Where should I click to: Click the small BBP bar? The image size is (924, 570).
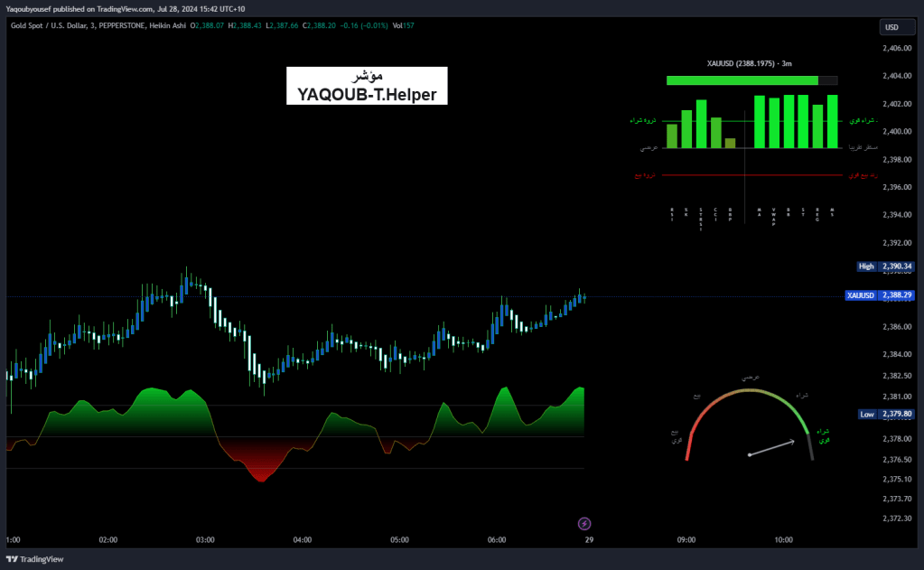tap(730, 143)
